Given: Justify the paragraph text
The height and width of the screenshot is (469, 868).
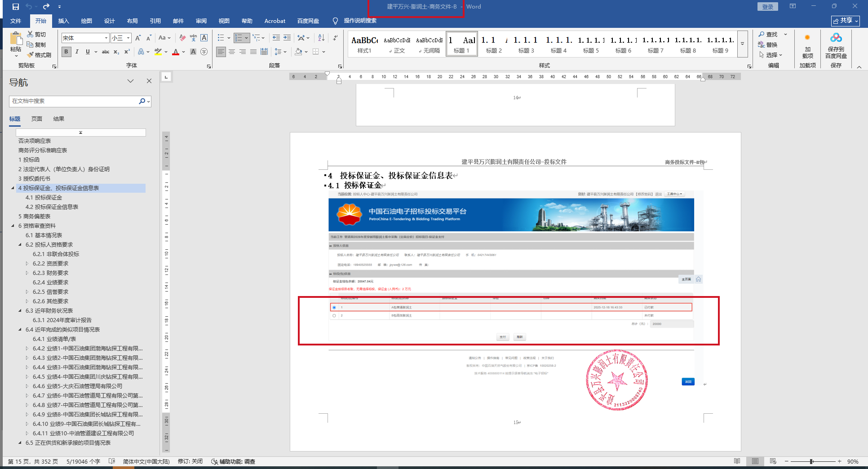Looking at the screenshot, I should click(x=253, y=52).
